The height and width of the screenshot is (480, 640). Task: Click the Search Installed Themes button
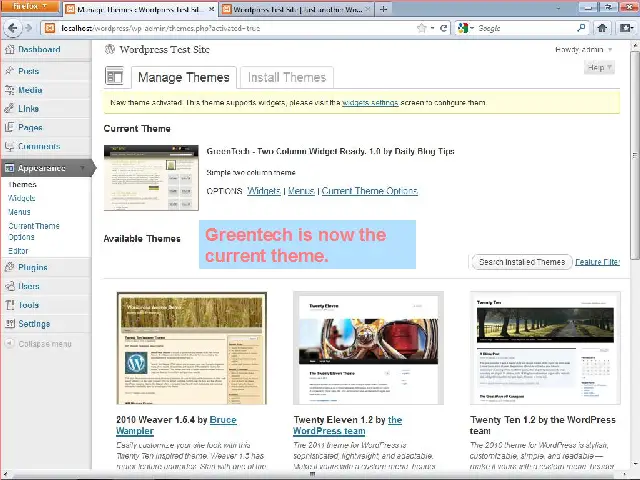point(522,262)
